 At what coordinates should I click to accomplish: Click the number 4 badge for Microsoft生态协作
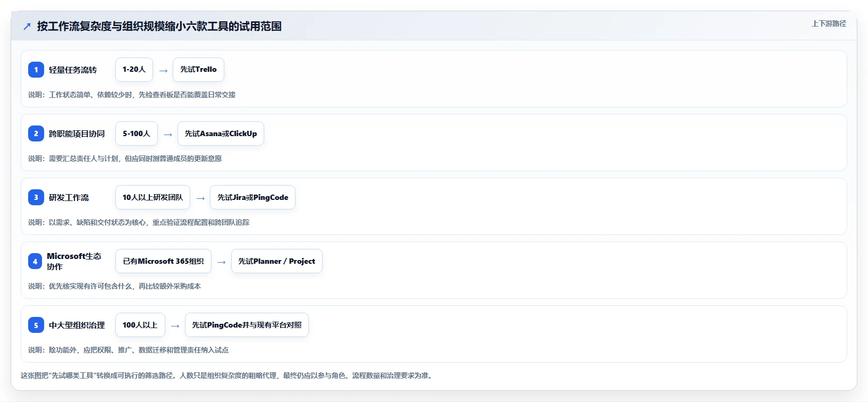click(35, 261)
